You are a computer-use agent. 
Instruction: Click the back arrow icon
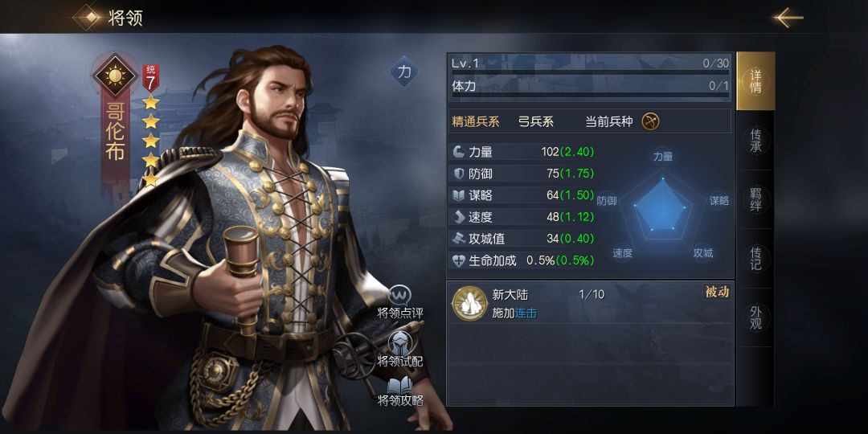coord(788,18)
